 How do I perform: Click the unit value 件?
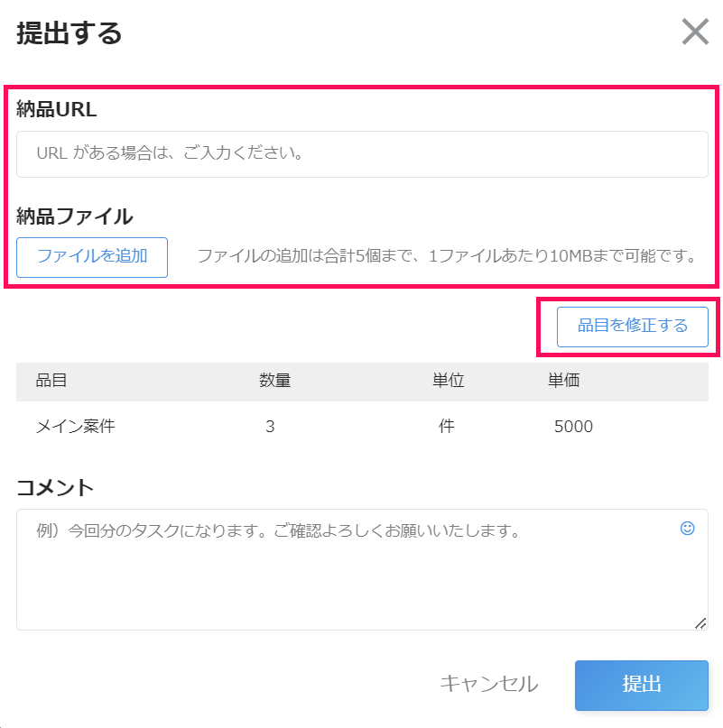447,426
